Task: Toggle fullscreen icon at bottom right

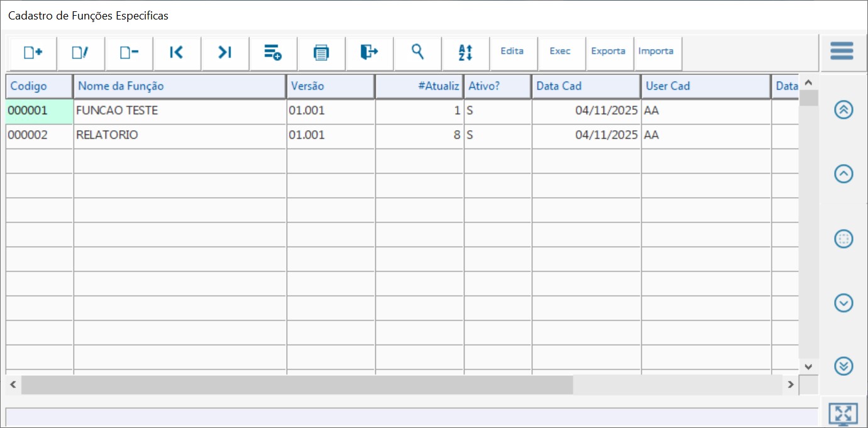Action: coord(843,414)
